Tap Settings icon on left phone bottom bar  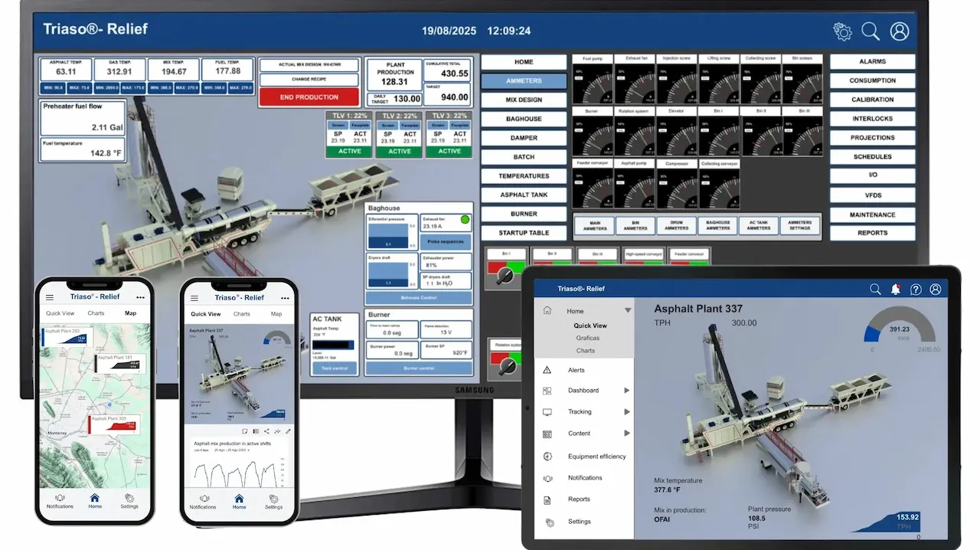(x=129, y=497)
